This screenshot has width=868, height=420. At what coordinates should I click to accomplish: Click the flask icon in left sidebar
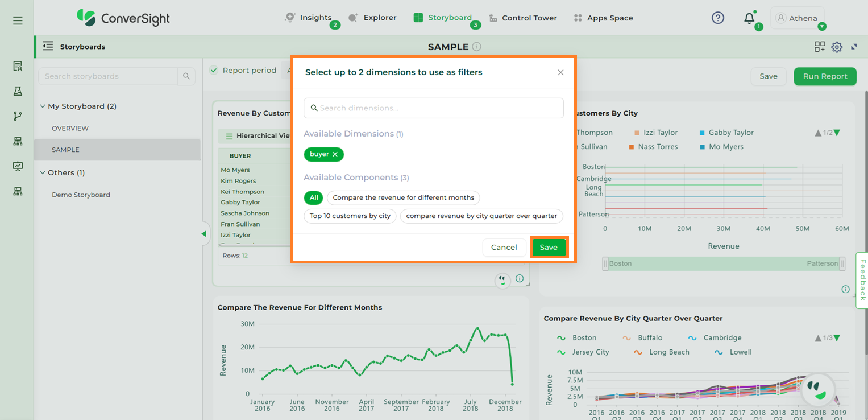(x=18, y=91)
